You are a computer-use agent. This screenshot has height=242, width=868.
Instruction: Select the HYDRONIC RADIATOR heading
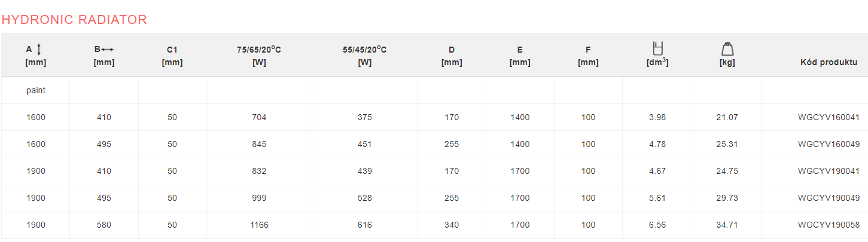(74, 19)
